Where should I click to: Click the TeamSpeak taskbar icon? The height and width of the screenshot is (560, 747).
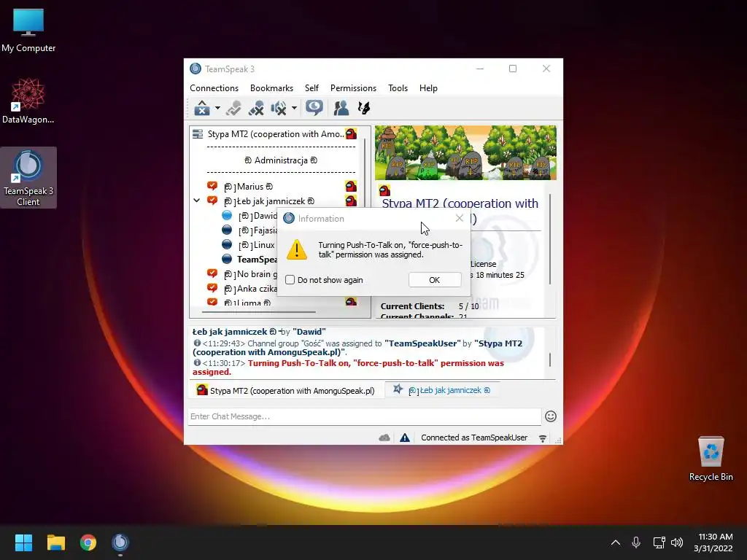click(x=120, y=542)
